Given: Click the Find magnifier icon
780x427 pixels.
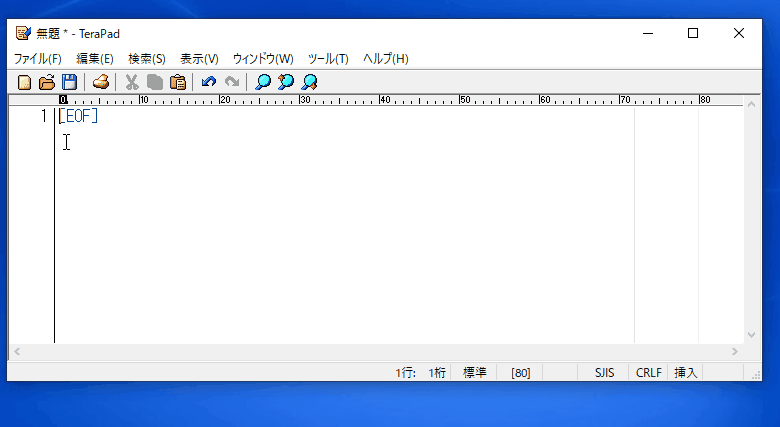Looking at the screenshot, I should (x=263, y=82).
